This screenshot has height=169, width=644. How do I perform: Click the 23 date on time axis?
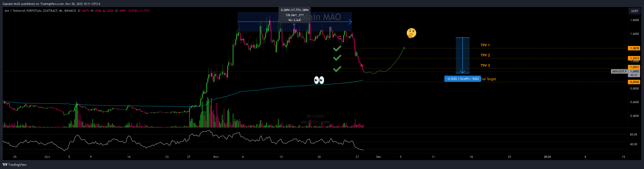coord(167,157)
